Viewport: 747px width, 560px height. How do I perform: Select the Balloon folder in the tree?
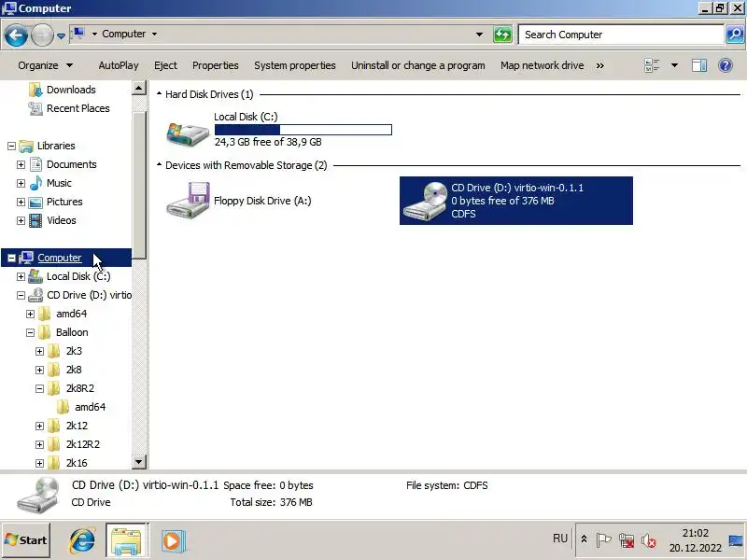coord(72,332)
